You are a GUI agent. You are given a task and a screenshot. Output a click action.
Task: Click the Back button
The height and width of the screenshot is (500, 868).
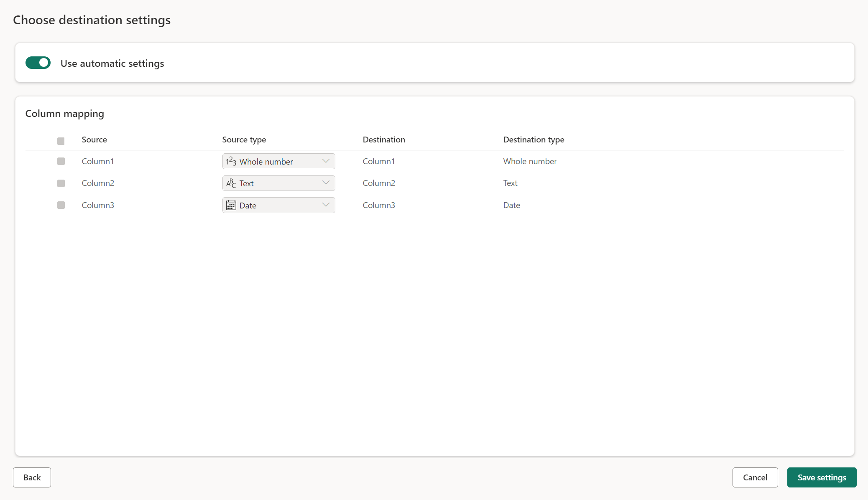[32, 477]
